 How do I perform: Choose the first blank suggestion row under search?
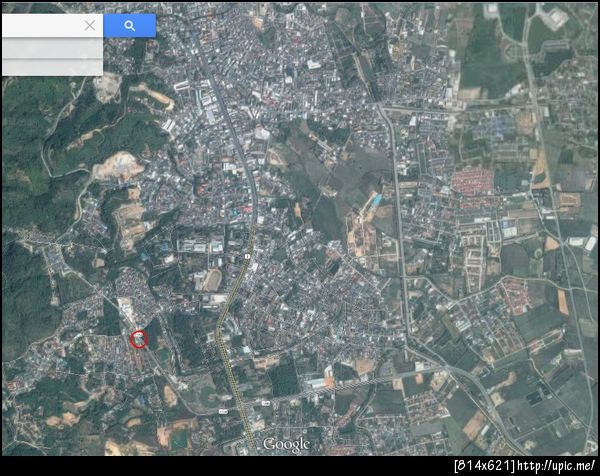(52, 48)
